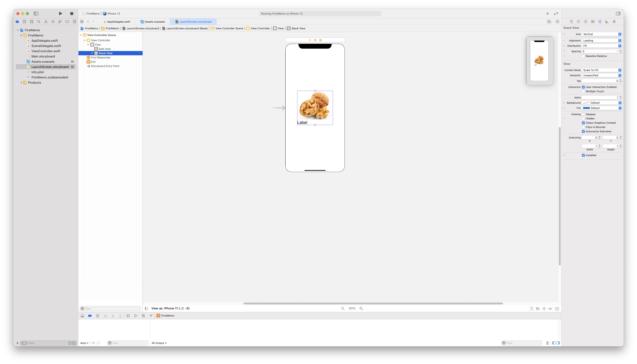Toggle the breakpoints activation icon
This screenshot has height=364, width=637.
[90, 316]
